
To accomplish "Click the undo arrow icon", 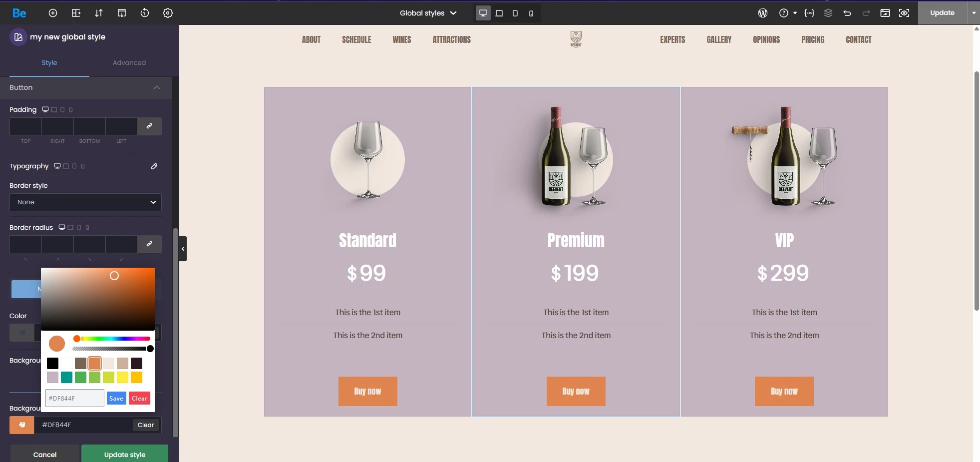I will click(x=847, y=13).
